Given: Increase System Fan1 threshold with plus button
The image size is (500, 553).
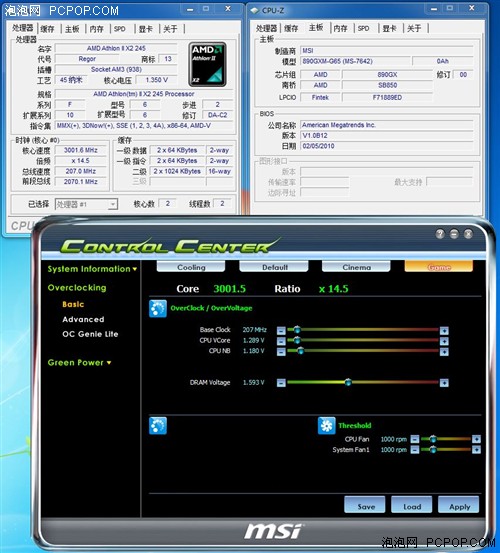Looking at the screenshot, I should tap(476, 450).
